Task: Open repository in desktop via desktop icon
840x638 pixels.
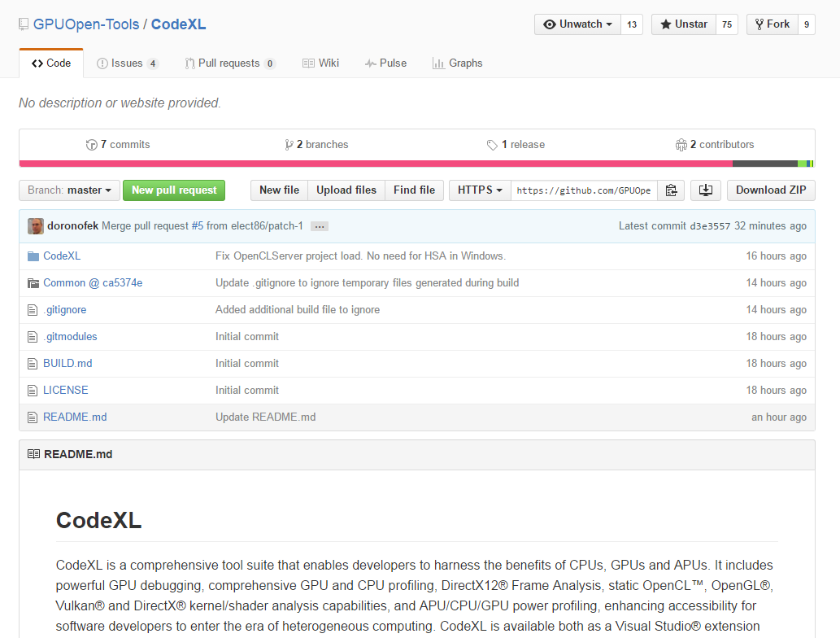Action: pyautogui.click(x=705, y=190)
